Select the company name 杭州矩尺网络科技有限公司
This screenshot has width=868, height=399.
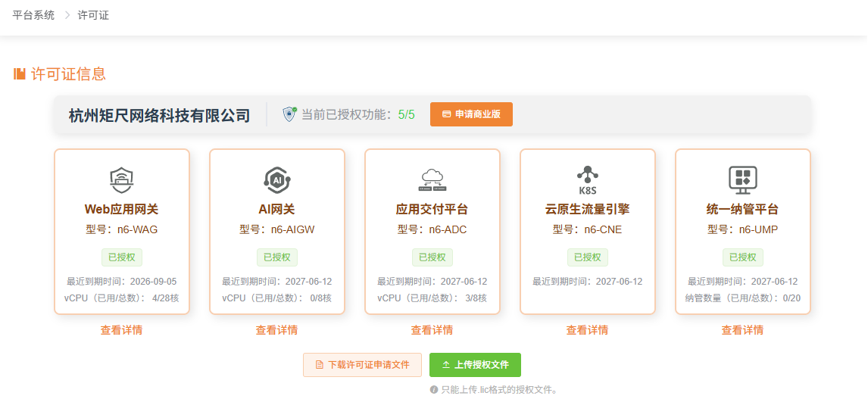point(159,115)
